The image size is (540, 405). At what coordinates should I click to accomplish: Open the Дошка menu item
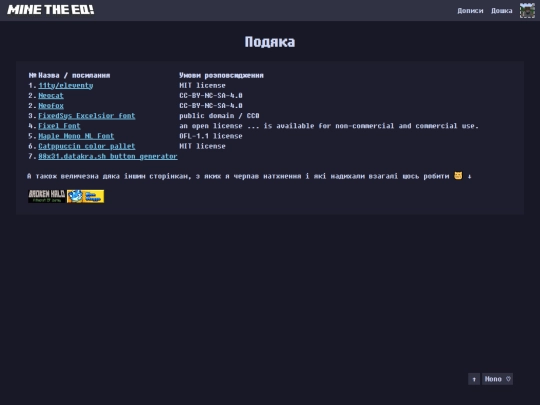click(501, 11)
